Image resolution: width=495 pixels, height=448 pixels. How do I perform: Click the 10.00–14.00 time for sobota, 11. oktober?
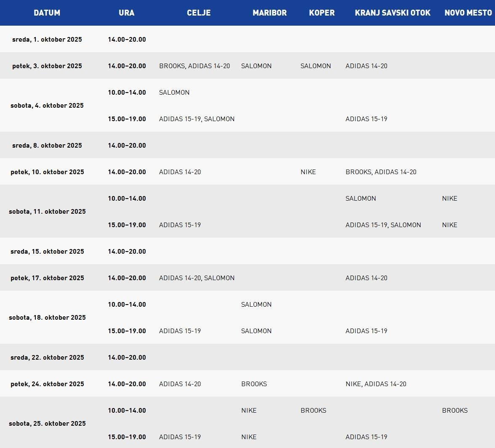point(127,199)
